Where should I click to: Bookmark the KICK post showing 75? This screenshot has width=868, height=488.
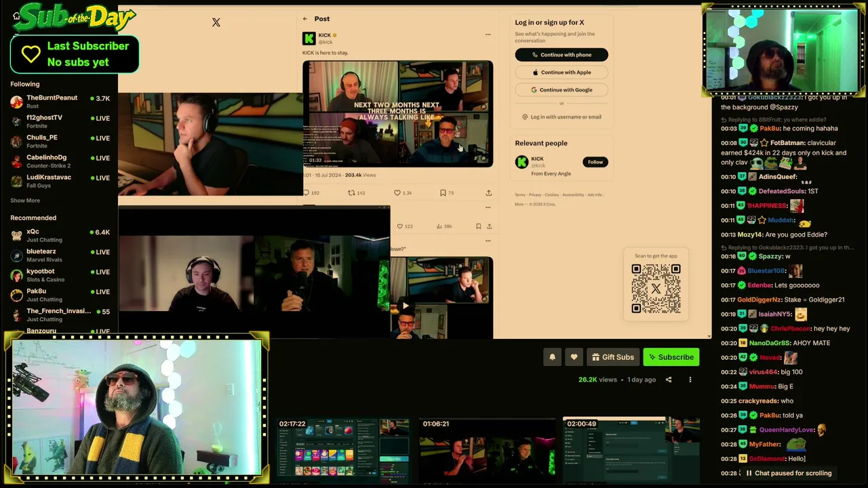point(443,193)
